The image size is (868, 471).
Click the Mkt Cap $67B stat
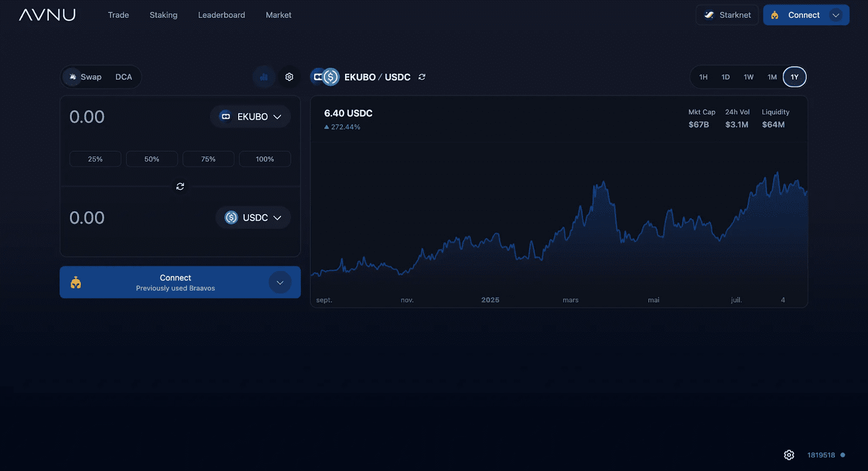[x=702, y=118]
